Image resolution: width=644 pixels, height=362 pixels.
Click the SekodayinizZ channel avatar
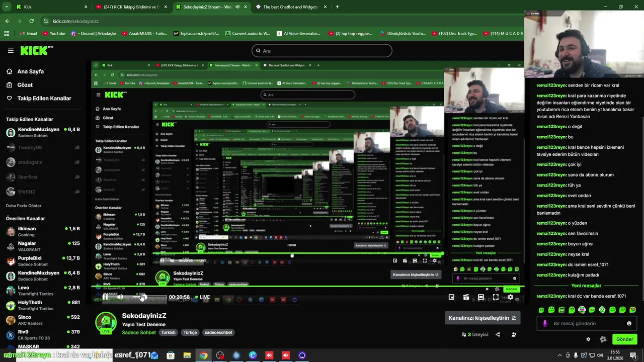(106, 323)
